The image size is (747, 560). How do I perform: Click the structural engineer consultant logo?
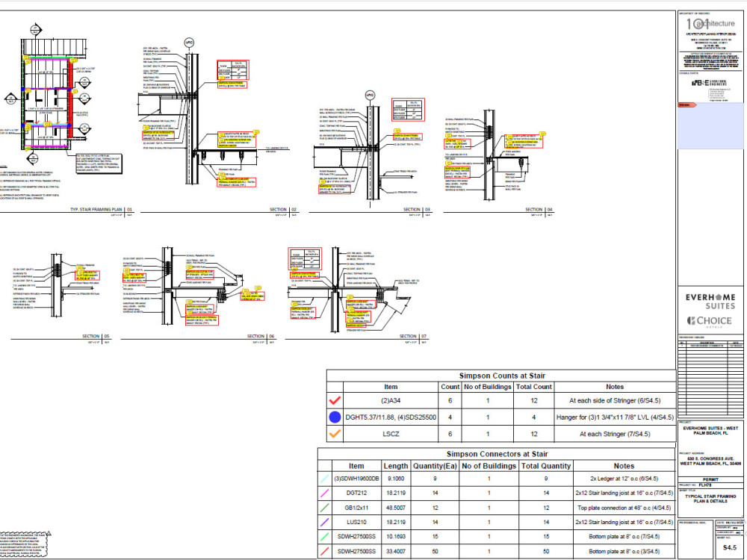pos(708,83)
